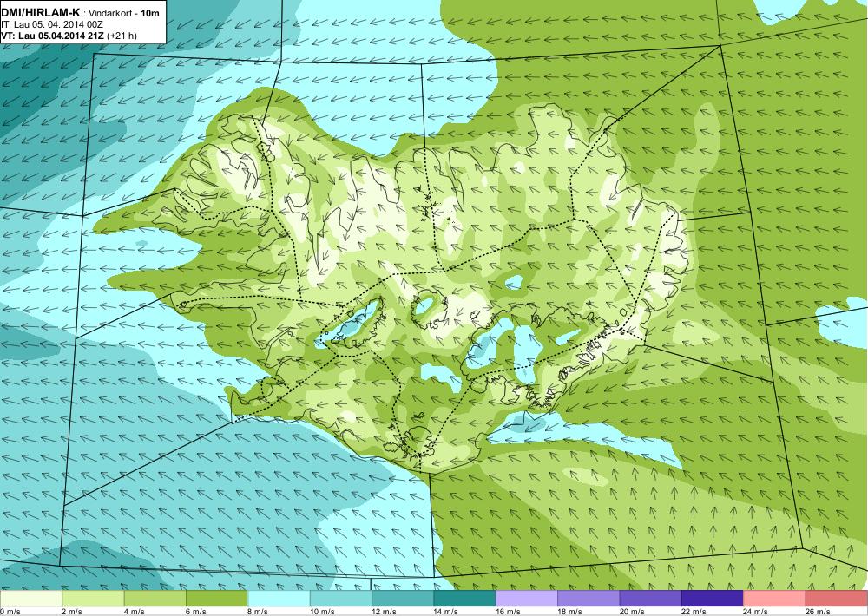The width and height of the screenshot is (868, 616).
Task: Click the legend swatch between 2 and 4 m/s
Action: pos(93,599)
